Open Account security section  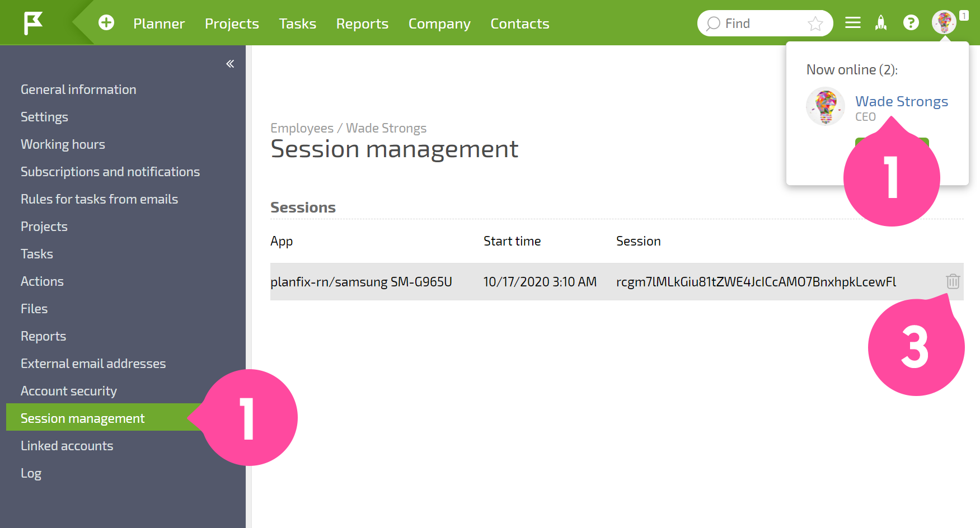(x=69, y=391)
